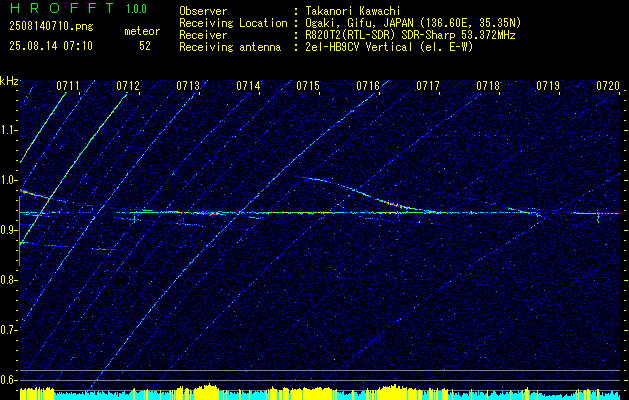Viewport: 629px width, 400px height.
Task: Click the 0.6 kHz axis label
Action: (8, 380)
